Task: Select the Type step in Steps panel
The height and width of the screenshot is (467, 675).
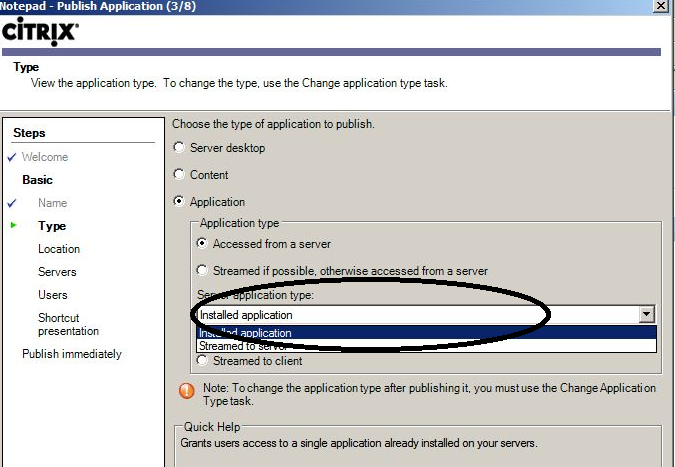Action: pos(52,226)
